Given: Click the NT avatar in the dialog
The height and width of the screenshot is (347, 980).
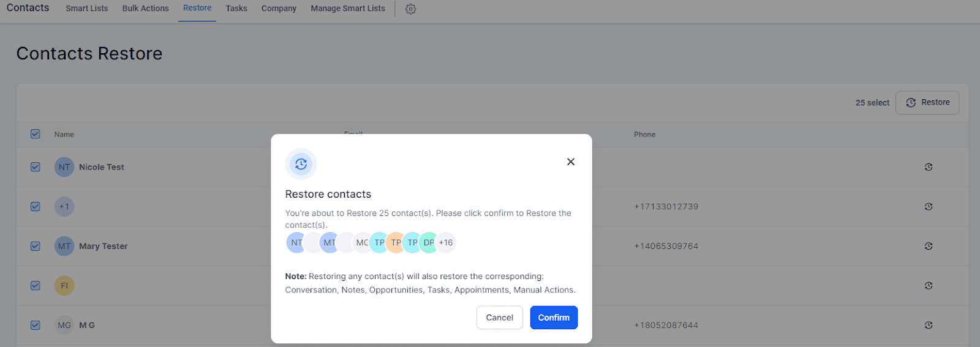Looking at the screenshot, I should tap(296, 242).
